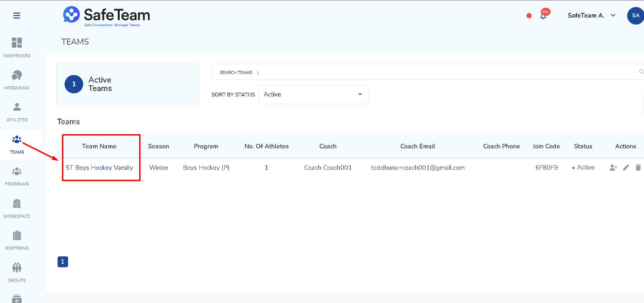Open Athletes section in sidebar
The height and width of the screenshot is (303, 644).
pyautogui.click(x=17, y=112)
